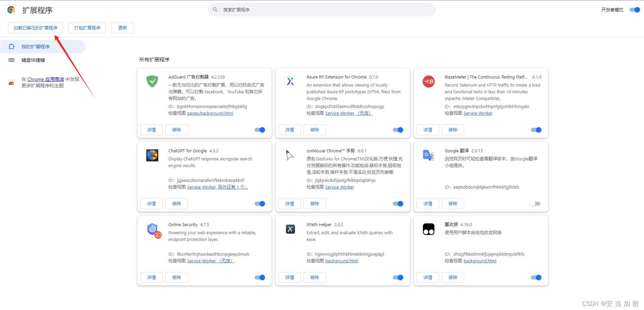Toggle 开发者模式 developer mode switch
This screenshot has width=644, height=310.
coord(635,10)
